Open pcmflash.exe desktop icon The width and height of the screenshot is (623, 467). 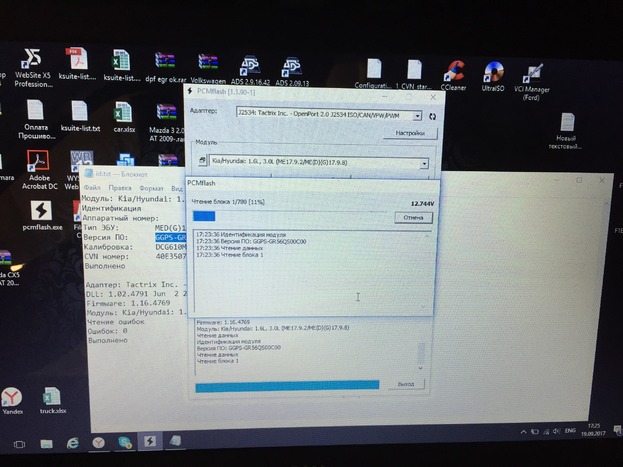click(42, 211)
